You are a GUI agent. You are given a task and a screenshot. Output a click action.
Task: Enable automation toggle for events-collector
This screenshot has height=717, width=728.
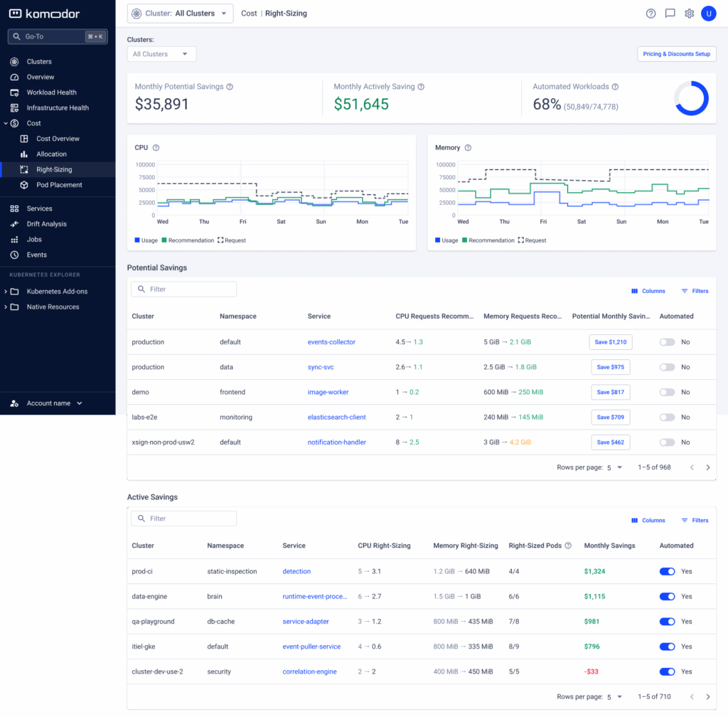(667, 342)
